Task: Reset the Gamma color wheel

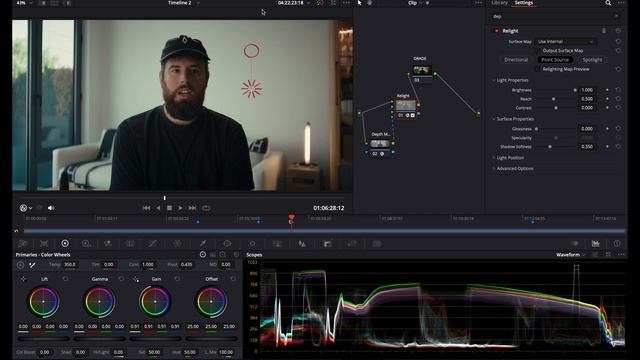Action: pos(121,279)
